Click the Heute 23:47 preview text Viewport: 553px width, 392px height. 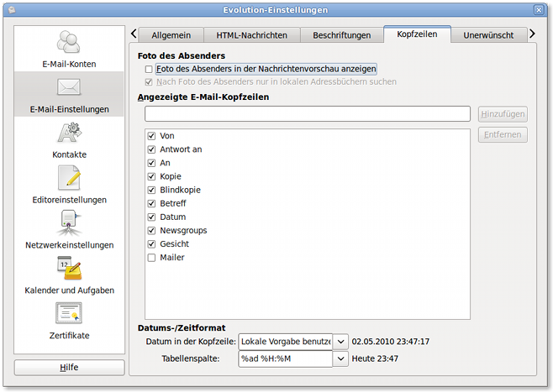click(x=375, y=359)
